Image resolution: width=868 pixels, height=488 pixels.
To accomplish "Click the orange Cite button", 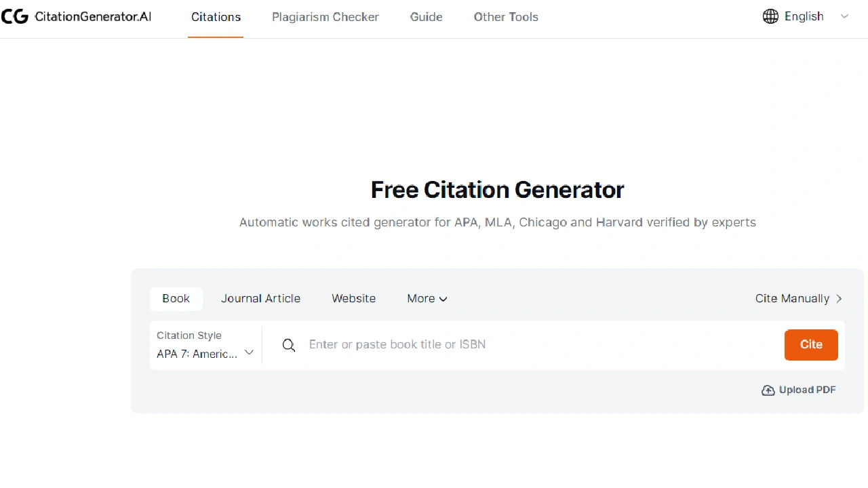I will [811, 345].
